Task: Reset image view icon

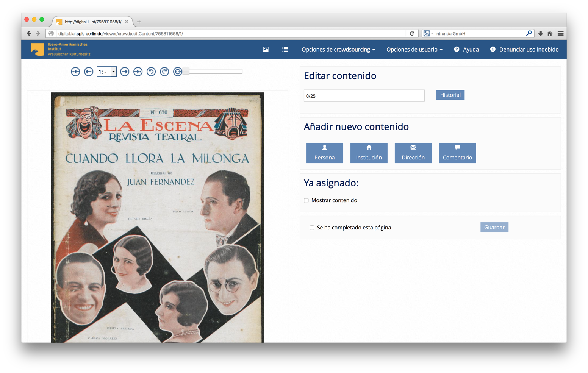Action: click(x=178, y=72)
